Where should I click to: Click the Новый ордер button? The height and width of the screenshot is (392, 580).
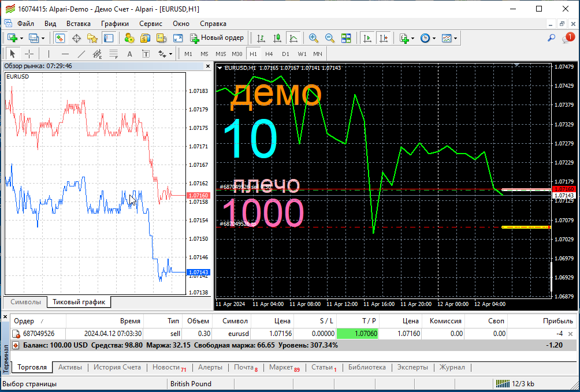pyautogui.click(x=217, y=38)
